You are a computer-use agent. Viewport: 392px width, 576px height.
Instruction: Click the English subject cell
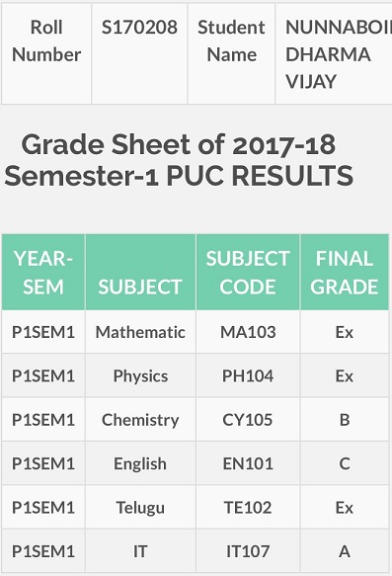140,463
